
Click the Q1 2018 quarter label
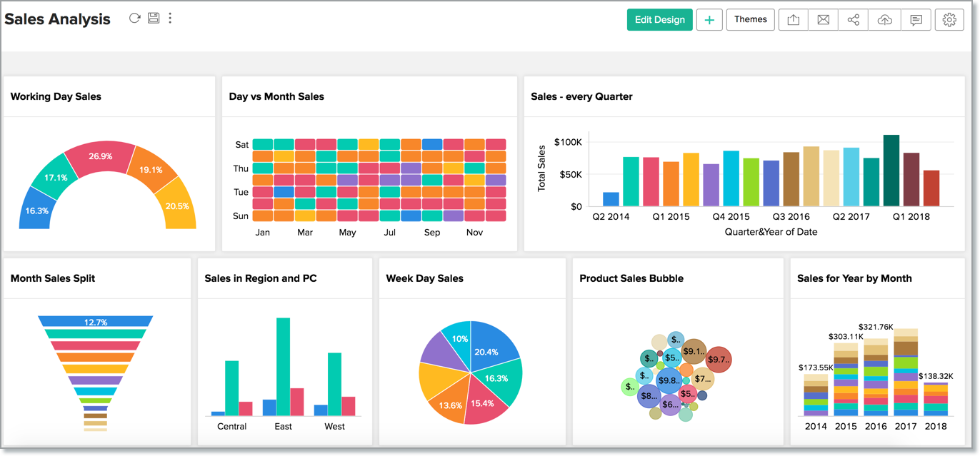(x=911, y=216)
